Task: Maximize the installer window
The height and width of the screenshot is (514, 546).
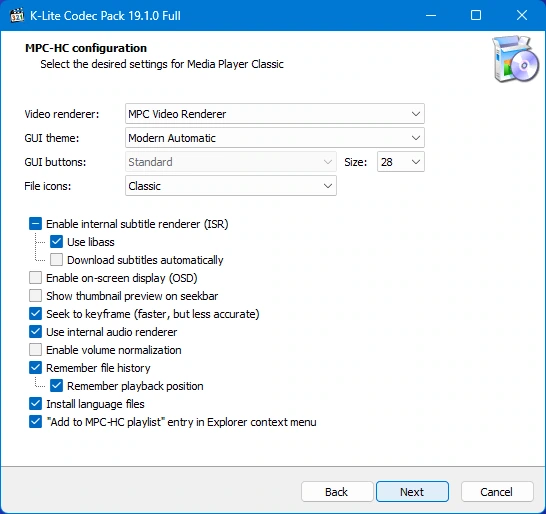Action: (x=476, y=15)
